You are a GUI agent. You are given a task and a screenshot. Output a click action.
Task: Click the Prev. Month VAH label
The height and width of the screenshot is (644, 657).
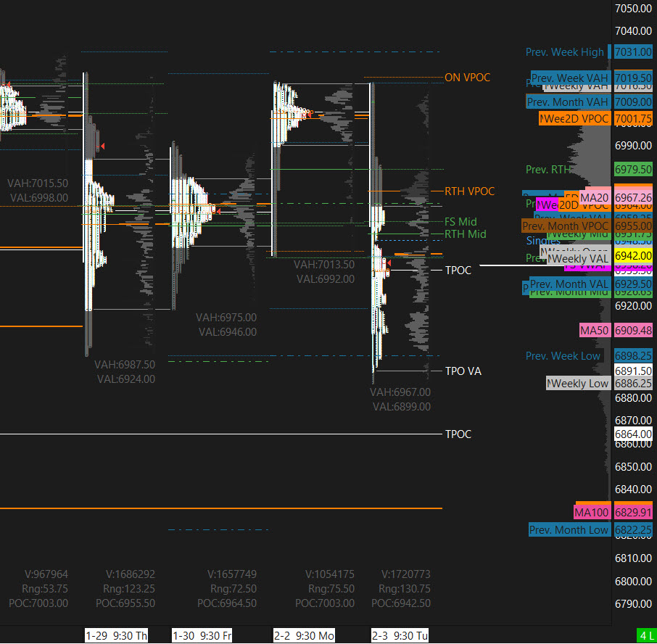click(x=568, y=102)
